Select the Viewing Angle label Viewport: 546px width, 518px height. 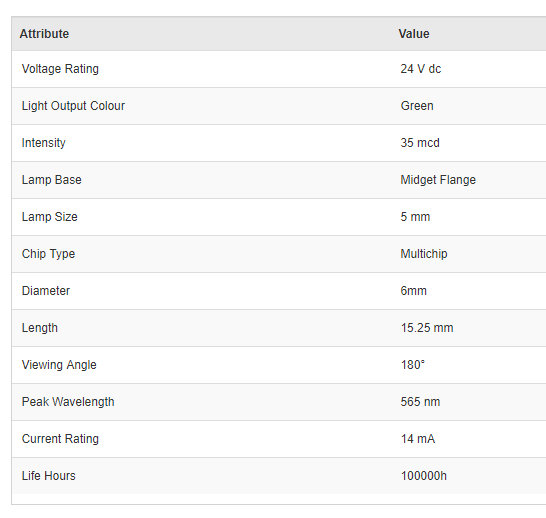(59, 365)
